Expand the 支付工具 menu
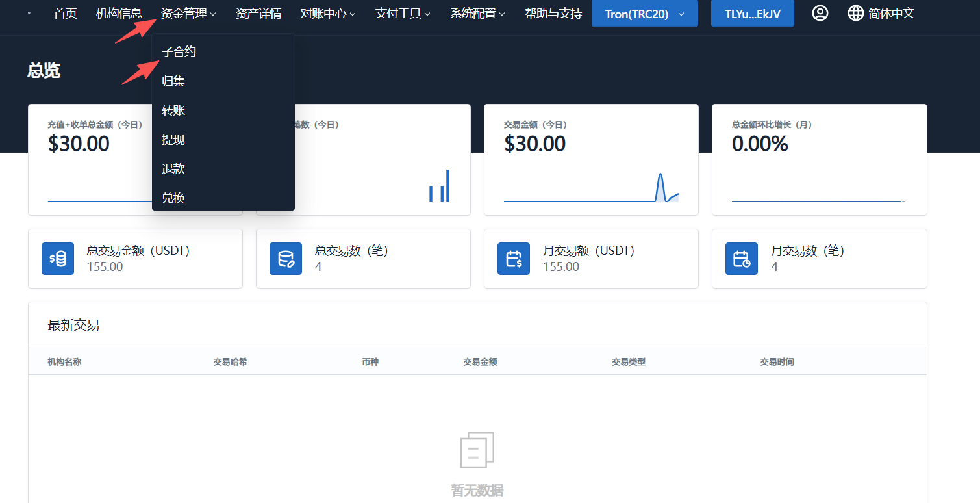The height and width of the screenshot is (503, 980). click(403, 14)
